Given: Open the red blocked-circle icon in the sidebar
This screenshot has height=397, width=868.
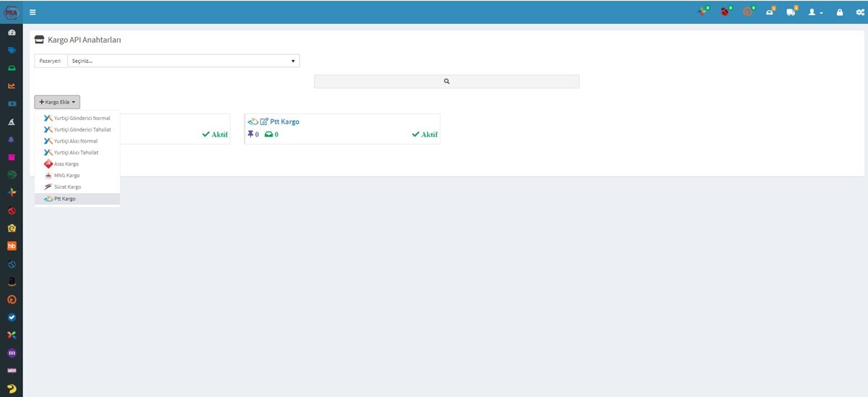Looking at the screenshot, I should point(12,210).
